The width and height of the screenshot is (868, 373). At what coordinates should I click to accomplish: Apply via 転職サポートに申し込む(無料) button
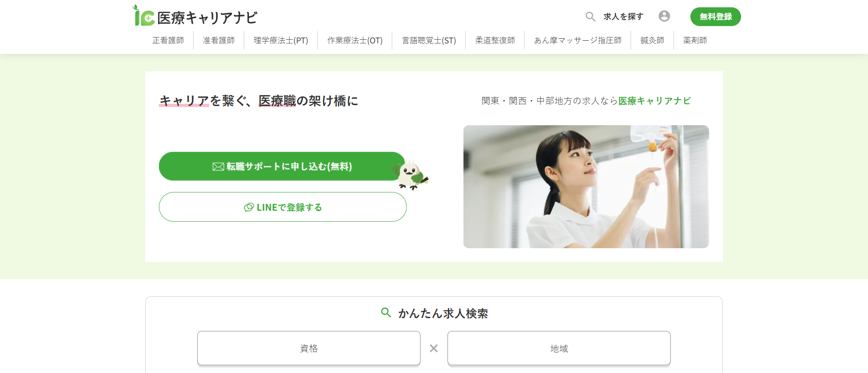click(282, 166)
